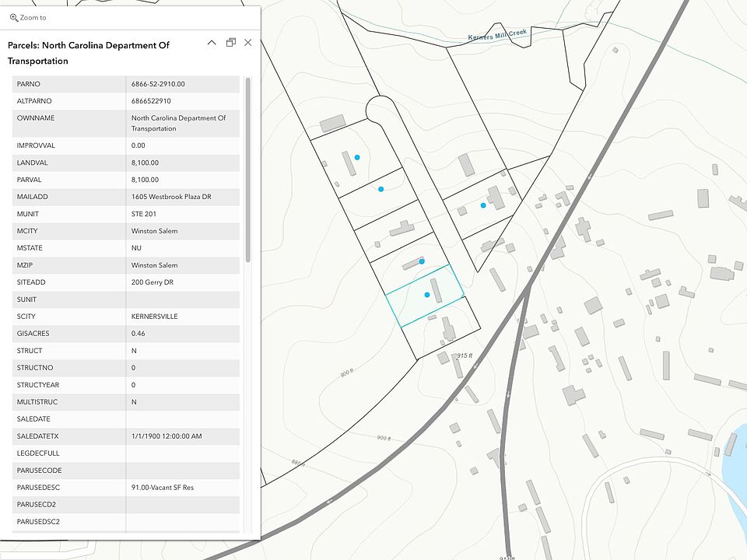Click the highlighted parcel's blue point on the map
Image resolution: width=747 pixels, height=560 pixels.
(x=427, y=295)
